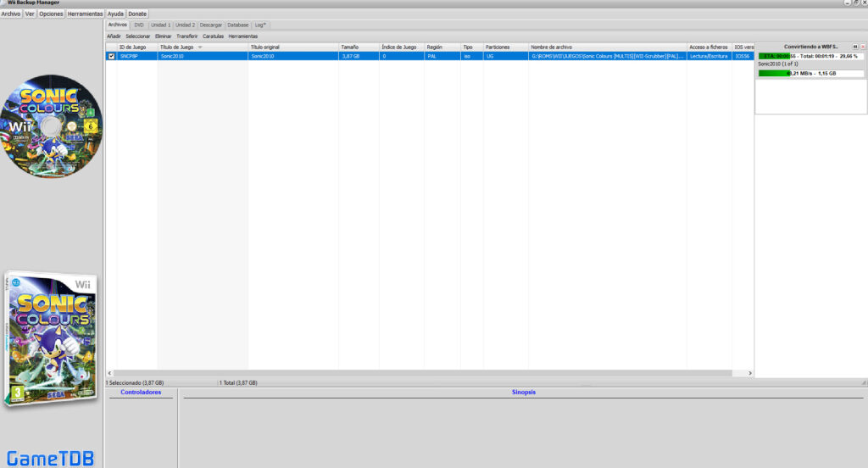The height and width of the screenshot is (468, 868).
Task: Click the horizontal scrollbar right arrow
Action: [750, 373]
